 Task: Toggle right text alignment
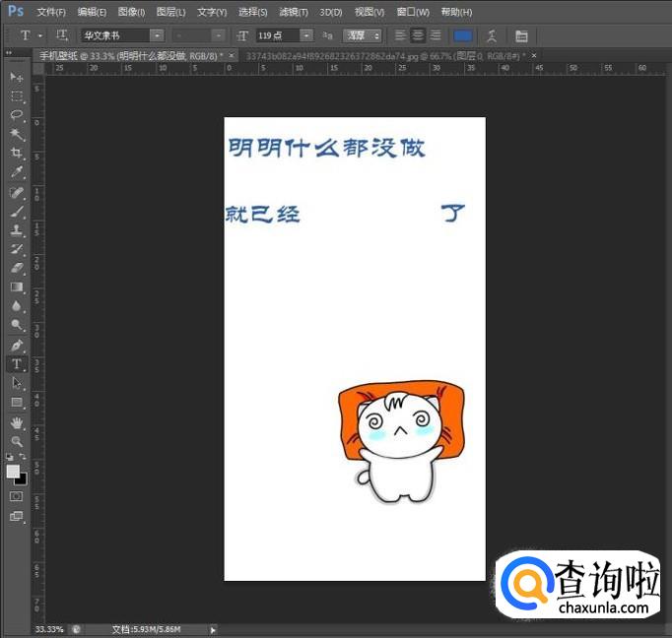(x=435, y=35)
